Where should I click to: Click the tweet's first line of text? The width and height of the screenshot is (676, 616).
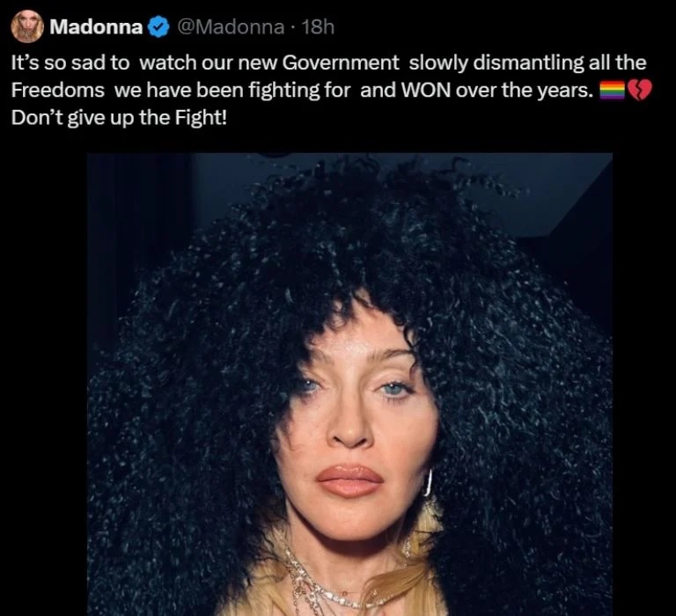[x=328, y=63]
